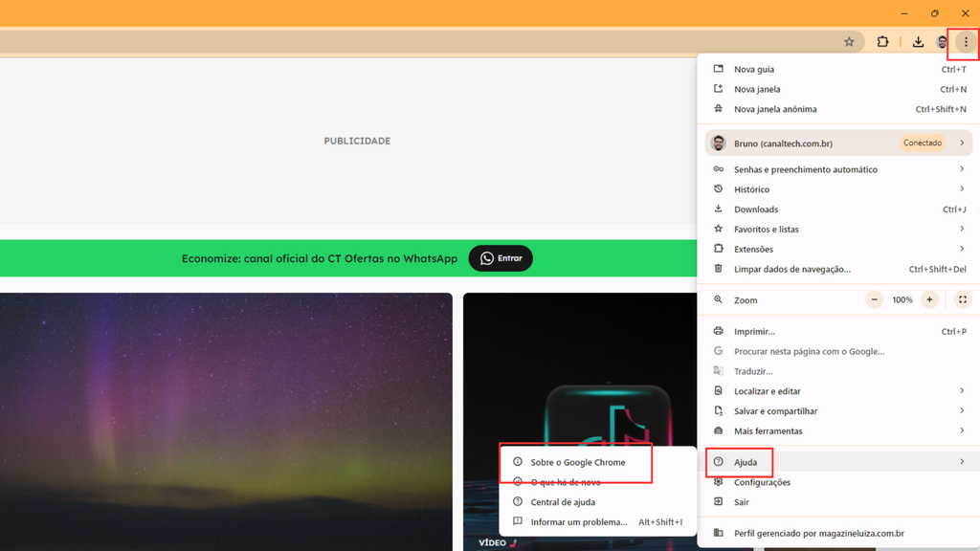Select Limpar dados de navegação
Viewport: 980px width, 551px height.
[838, 269]
